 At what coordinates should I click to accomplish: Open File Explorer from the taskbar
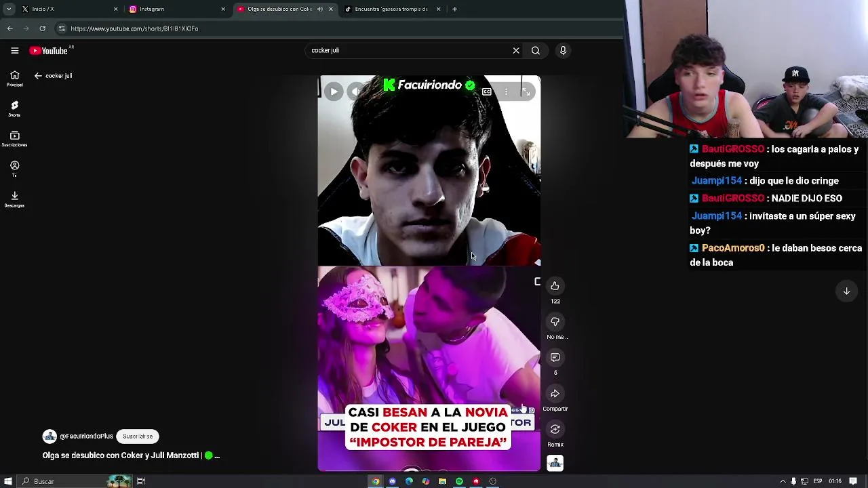442,481
